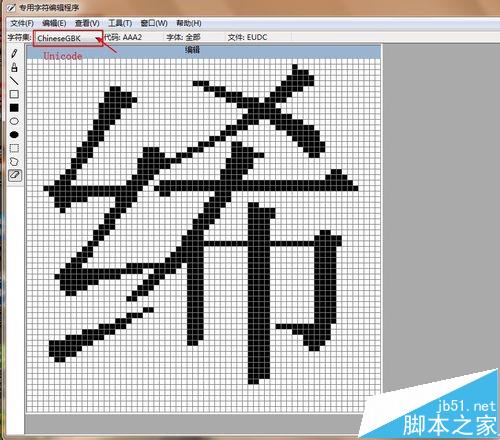Open the 文件(F) menu
Image resolution: width=500 pixels, height=440 pixels.
coord(22,23)
